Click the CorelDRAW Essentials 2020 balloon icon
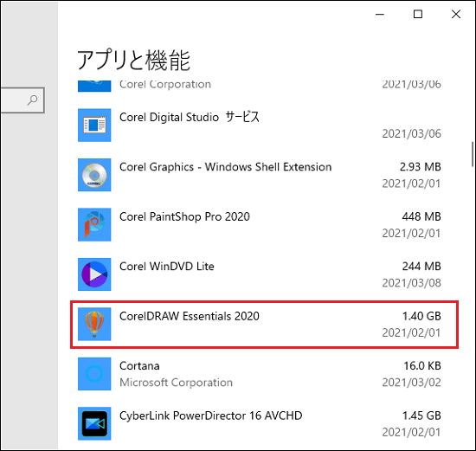The height and width of the screenshot is (451, 476). (x=94, y=324)
